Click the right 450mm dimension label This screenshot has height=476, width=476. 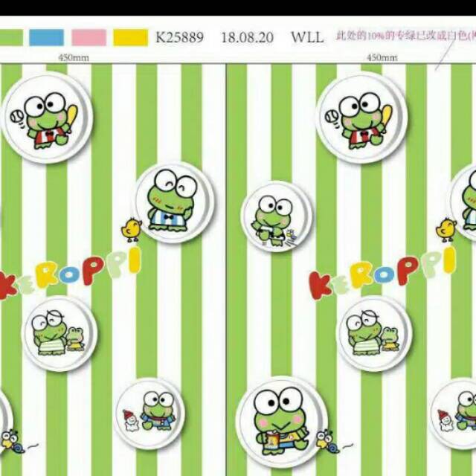pos(382,57)
